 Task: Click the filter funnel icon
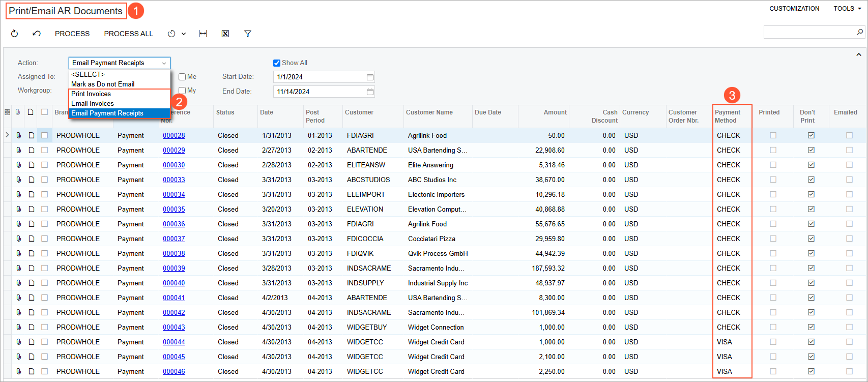[248, 34]
